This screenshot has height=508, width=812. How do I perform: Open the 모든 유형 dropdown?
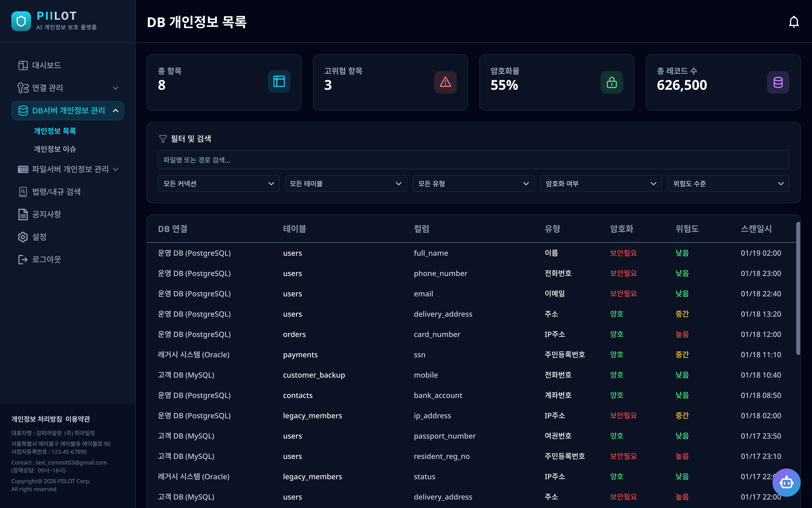473,183
